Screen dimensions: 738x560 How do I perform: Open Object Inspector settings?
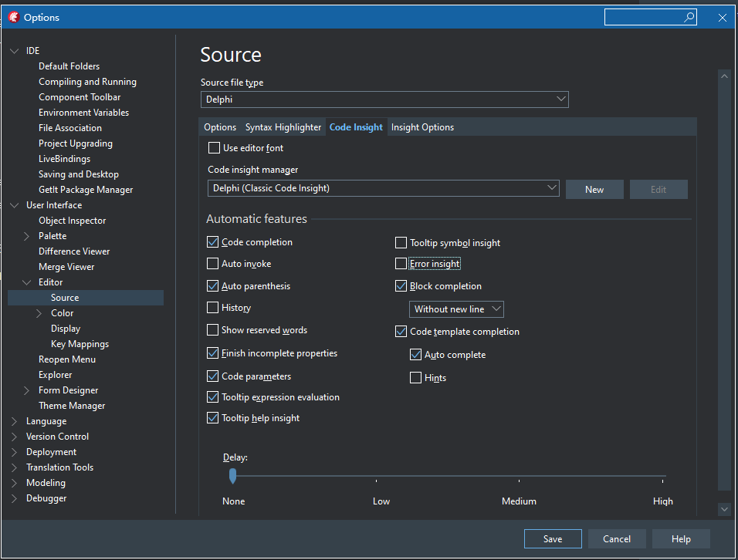coord(72,221)
